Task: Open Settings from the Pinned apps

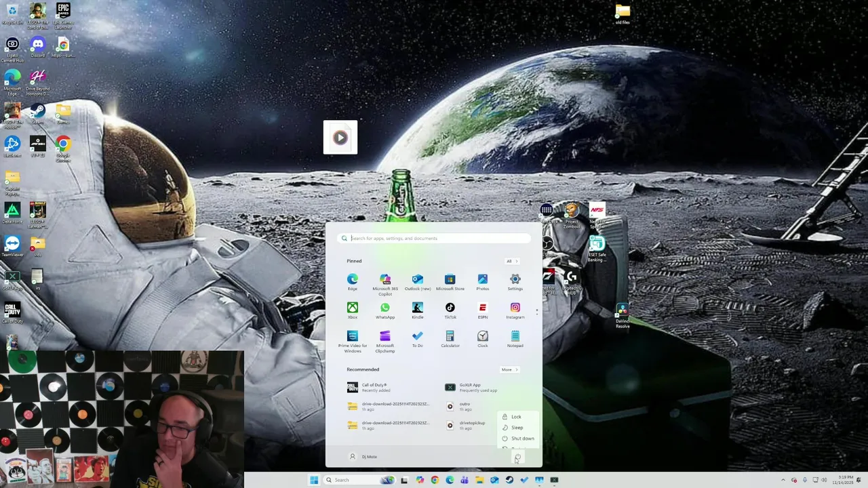Action: 515,282
